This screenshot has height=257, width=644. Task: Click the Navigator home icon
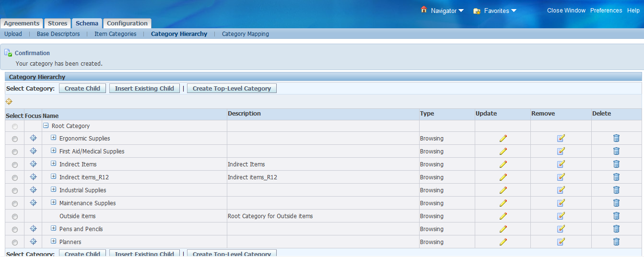(x=423, y=10)
